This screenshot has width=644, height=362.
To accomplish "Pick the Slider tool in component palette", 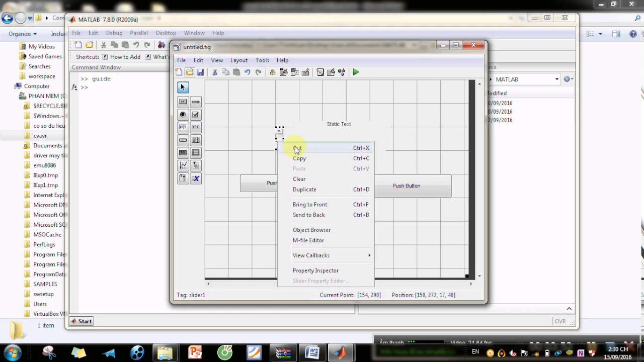I will click(x=196, y=102).
